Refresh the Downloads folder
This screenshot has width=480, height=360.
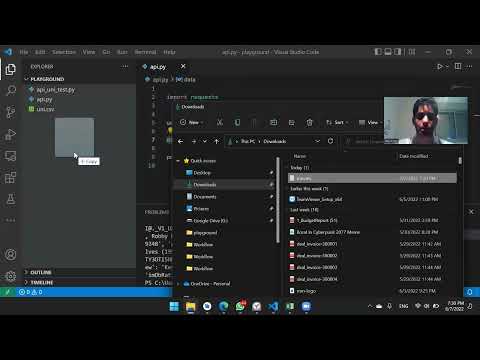click(x=330, y=141)
